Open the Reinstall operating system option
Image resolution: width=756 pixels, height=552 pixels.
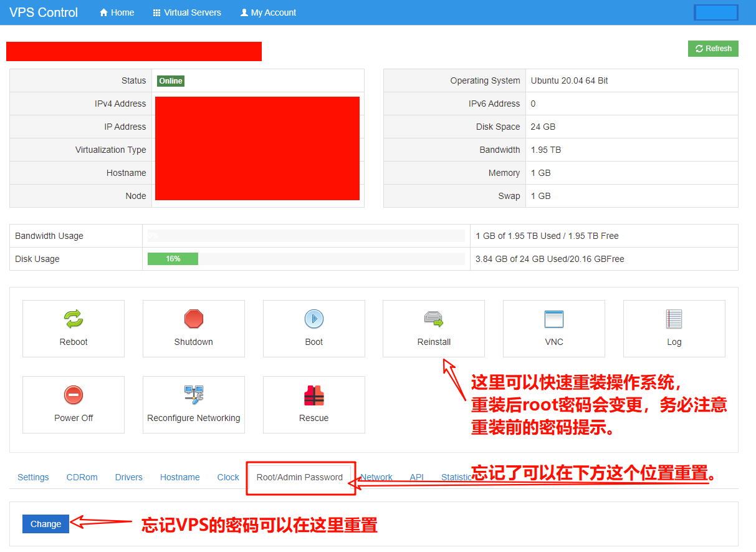tap(433, 319)
